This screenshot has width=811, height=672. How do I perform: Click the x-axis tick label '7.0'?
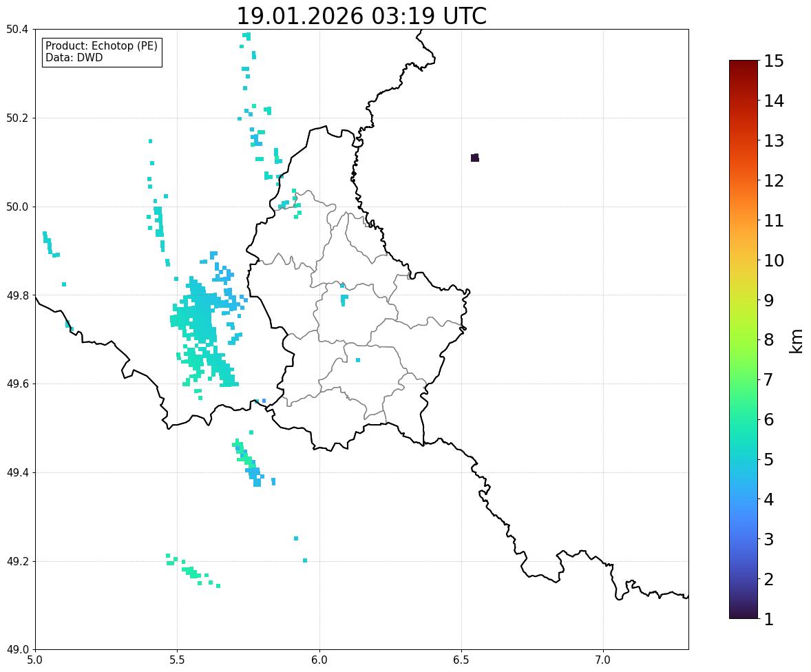[603, 660]
